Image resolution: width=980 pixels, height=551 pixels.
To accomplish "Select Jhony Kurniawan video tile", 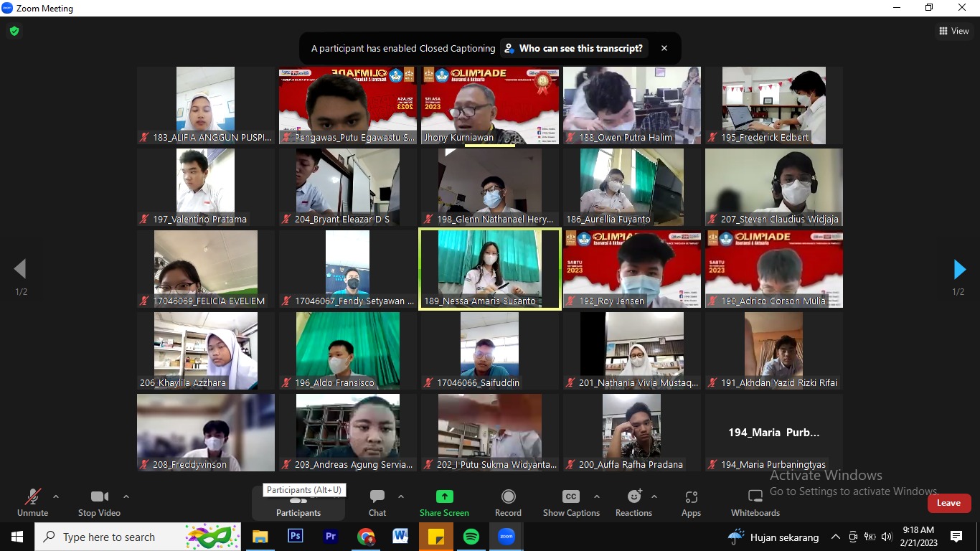I will (x=490, y=105).
